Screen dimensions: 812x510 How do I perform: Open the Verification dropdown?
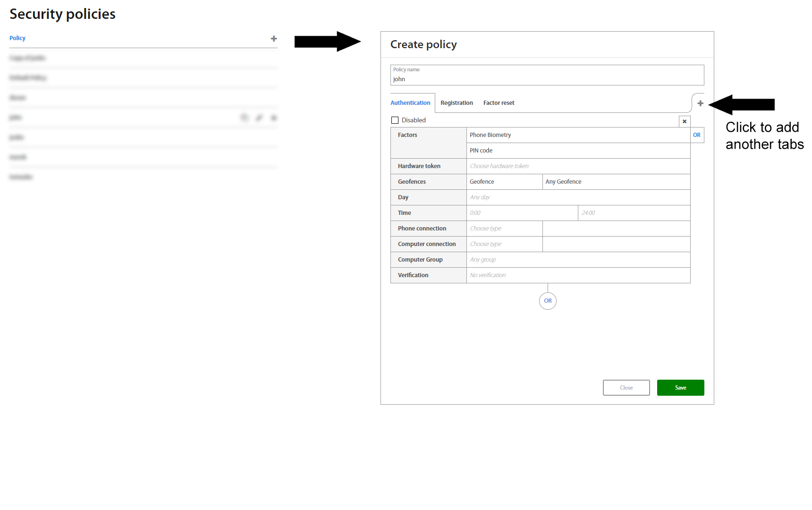(x=578, y=275)
